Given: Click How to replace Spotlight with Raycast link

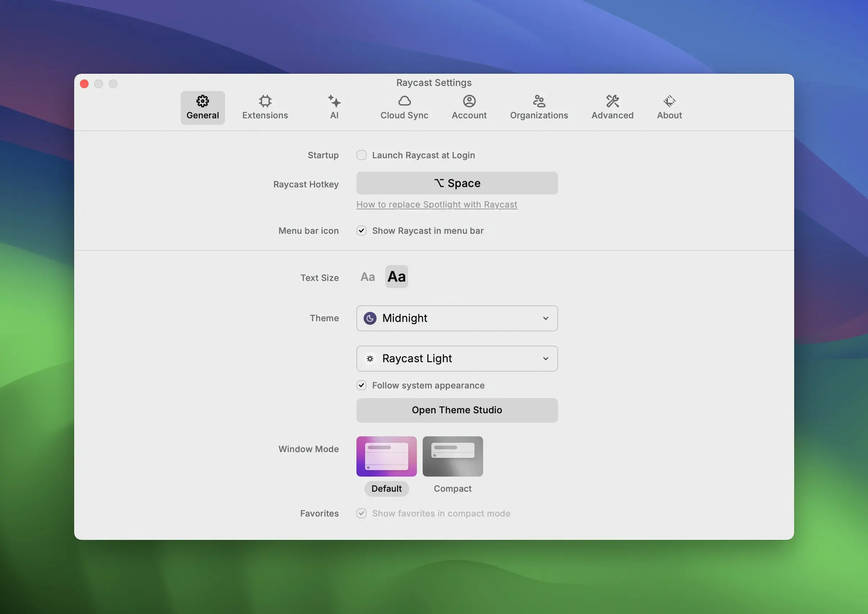Looking at the screenshot, I should coord(437,204).
